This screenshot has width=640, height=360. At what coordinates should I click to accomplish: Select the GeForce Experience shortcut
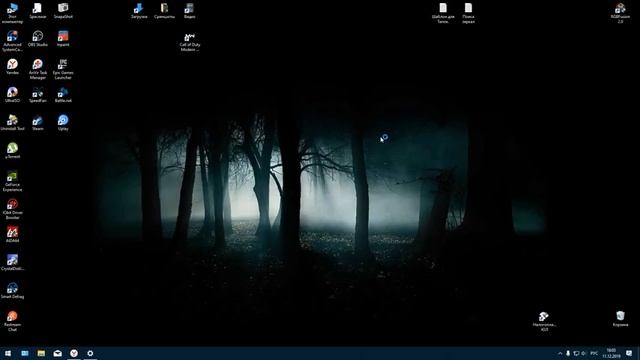coord(12,181)
